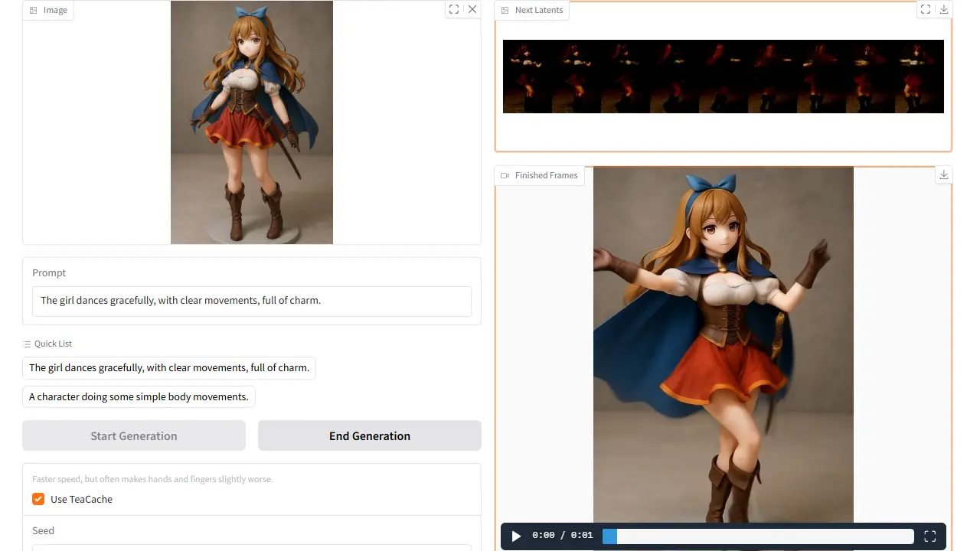Screen dimensions: 980x551
Task: Click the video progress bar
Action: [758, 536]
